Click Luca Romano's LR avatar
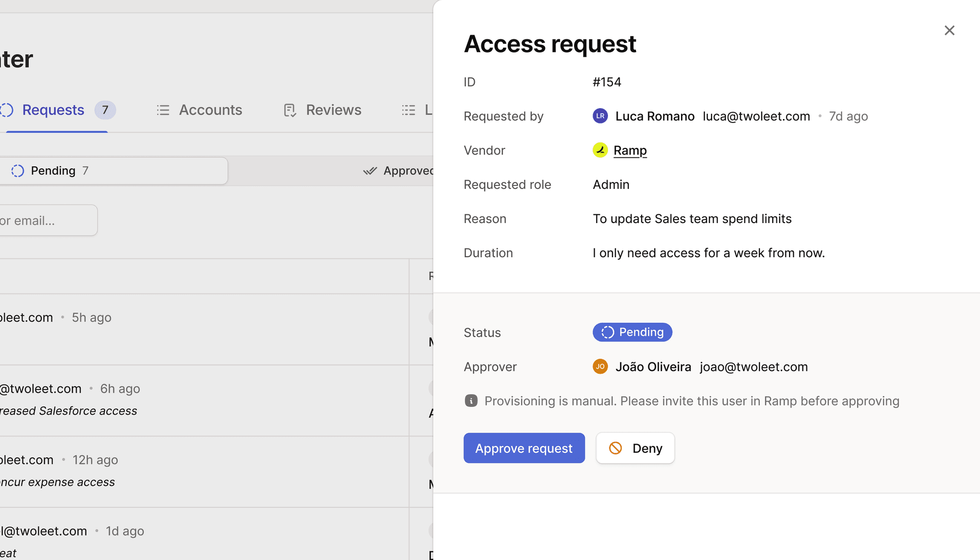This screenshot has height=560, width=980. point(600,116)
